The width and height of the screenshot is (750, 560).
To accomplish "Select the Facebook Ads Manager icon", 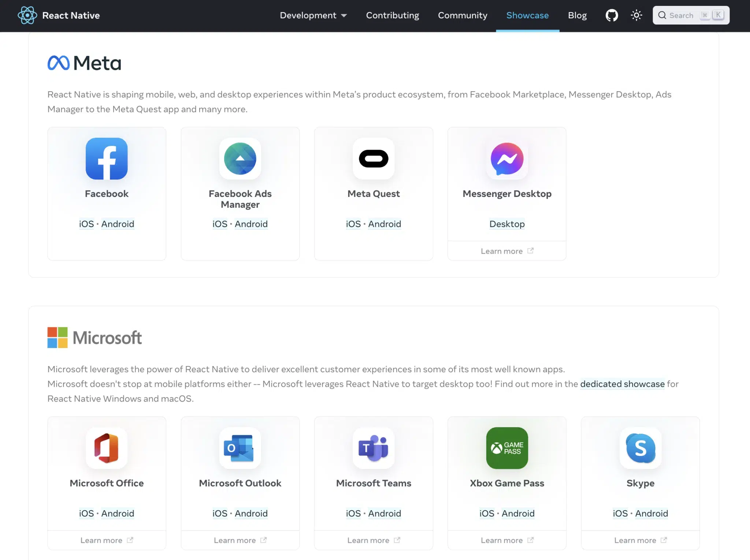I will tap(240, 159).
